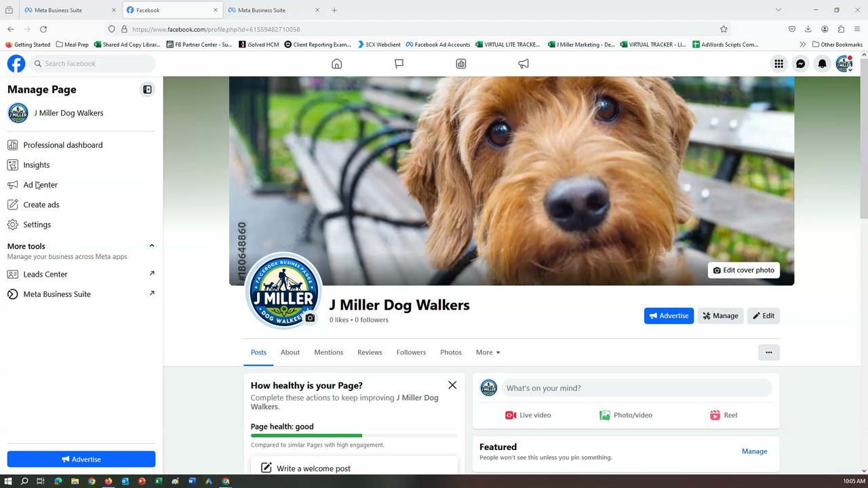
Task: Switch to the third Meta Business Suite browser tab
Action: pos(273,10)
